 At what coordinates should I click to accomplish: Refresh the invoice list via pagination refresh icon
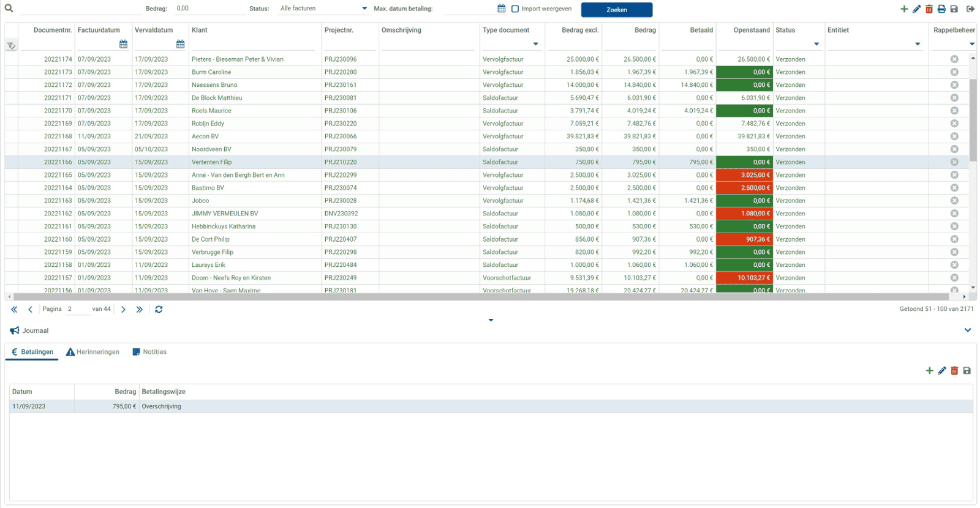coord(159,310)
